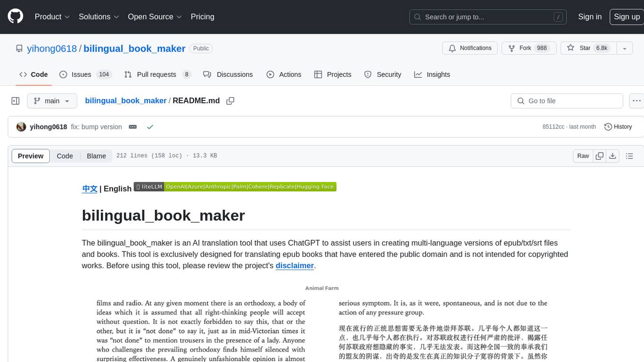
Task: Switch README to 中文 version
Action: click(x=90, y=189)
